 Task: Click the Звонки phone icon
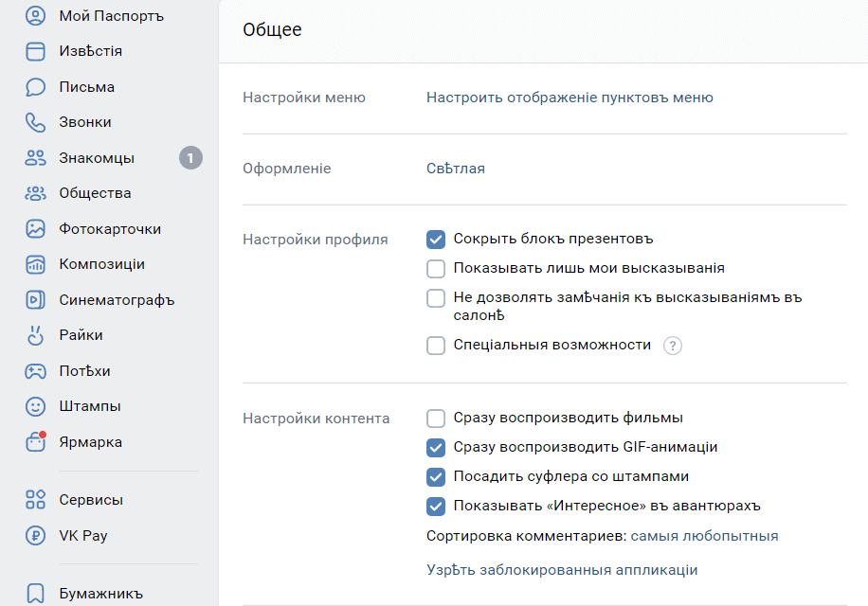(x=35, y=122)
